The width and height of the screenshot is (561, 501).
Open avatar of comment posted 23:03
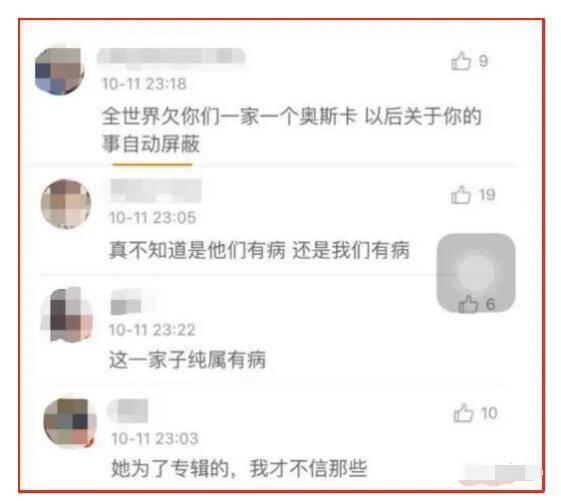pyautogui.click(x=69, y=423)
